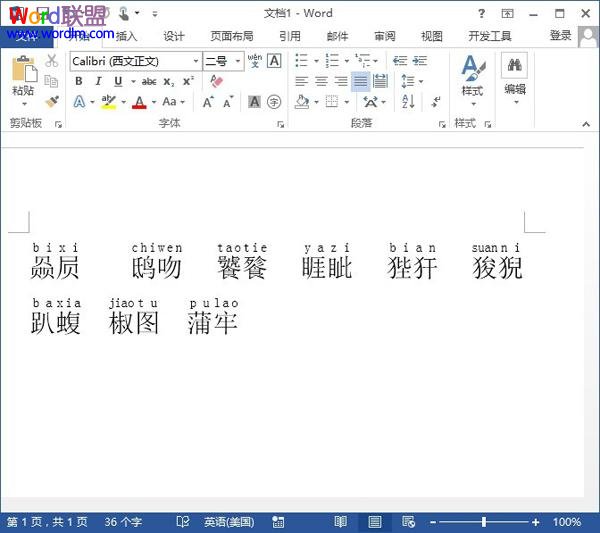Open the 页面布局 ribbon tab
The image size is (600, 533).
pyautogui.click(x=231, y=36)
